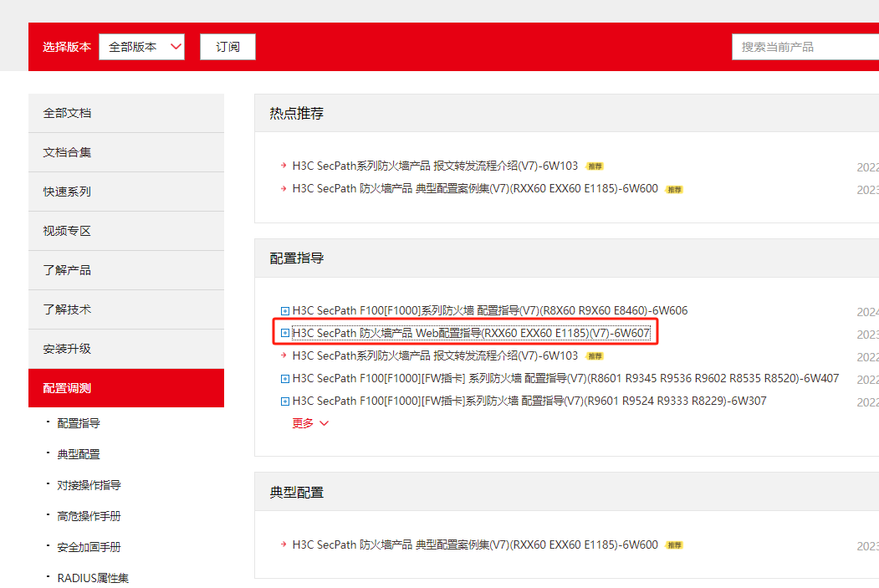Go to 视频专区 in the sidebar
This screenshot has height=588, width=879.
pyautogui.click(x=126, y=231)
